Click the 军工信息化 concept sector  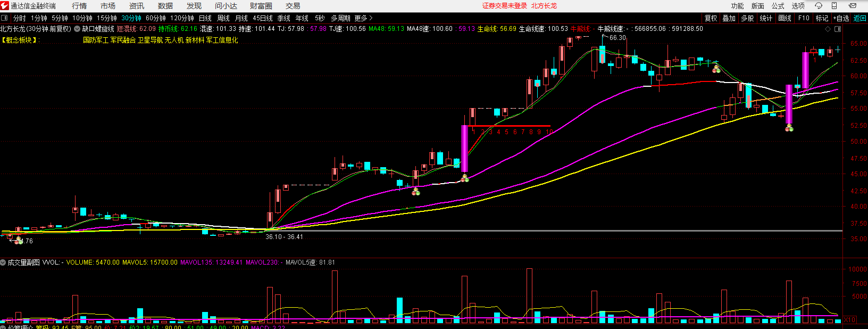222,40
